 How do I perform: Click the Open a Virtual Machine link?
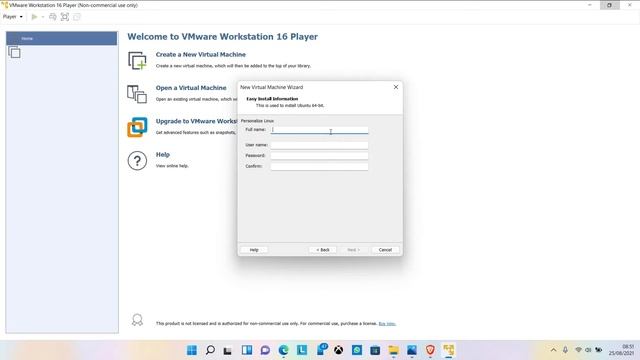[x=191, y=88]
